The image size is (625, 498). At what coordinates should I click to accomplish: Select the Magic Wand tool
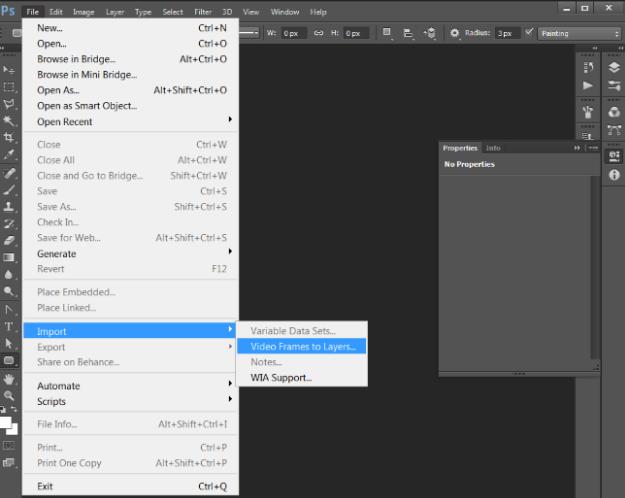point(8,121)
